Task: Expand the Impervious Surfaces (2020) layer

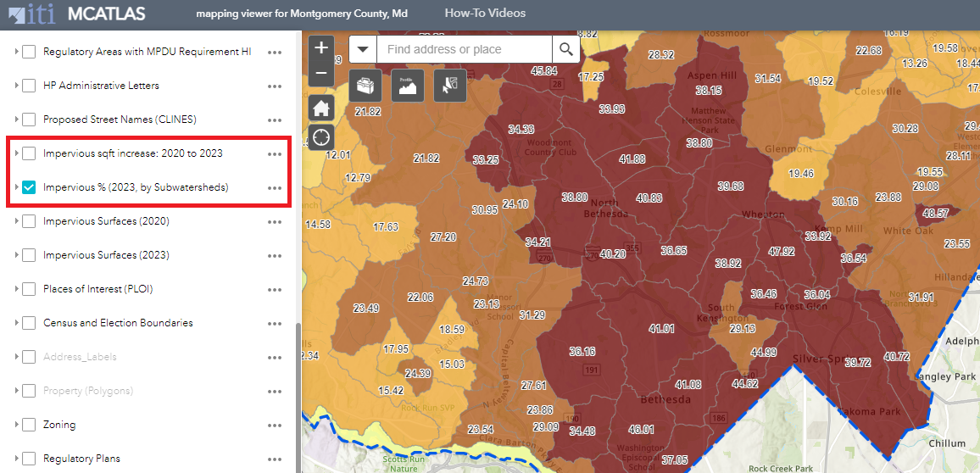Action: coord(16,221)
